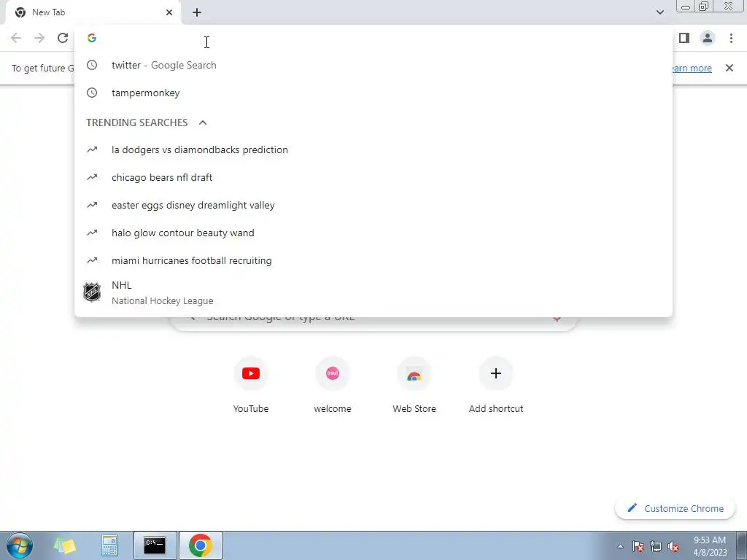Open the muted volume tray icon
Image resolution: width=747 pixels, height=560 pixels.
point(673,546)
